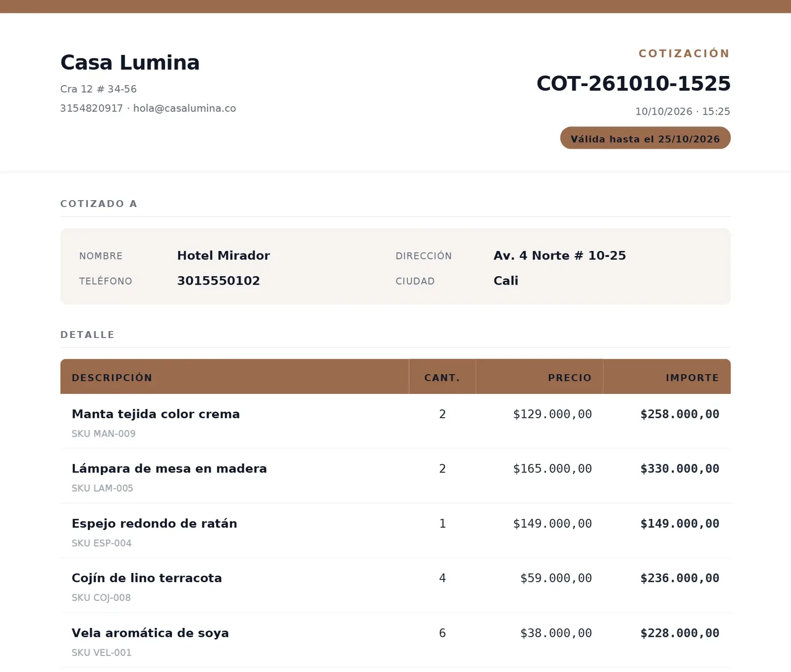The height and width of the screenshot is (672, 791).
Task: Click the contact line with hola@casalumina.co
Action: click(148, 108)
